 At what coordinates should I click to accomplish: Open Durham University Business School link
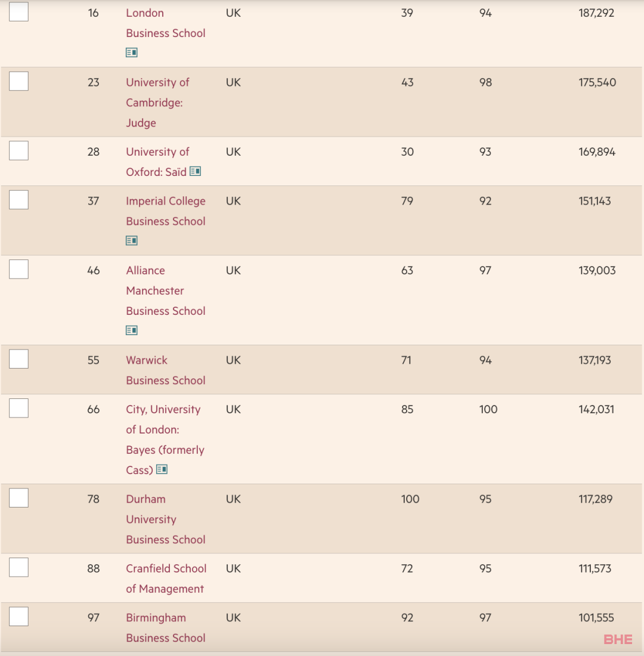[166, 519]
